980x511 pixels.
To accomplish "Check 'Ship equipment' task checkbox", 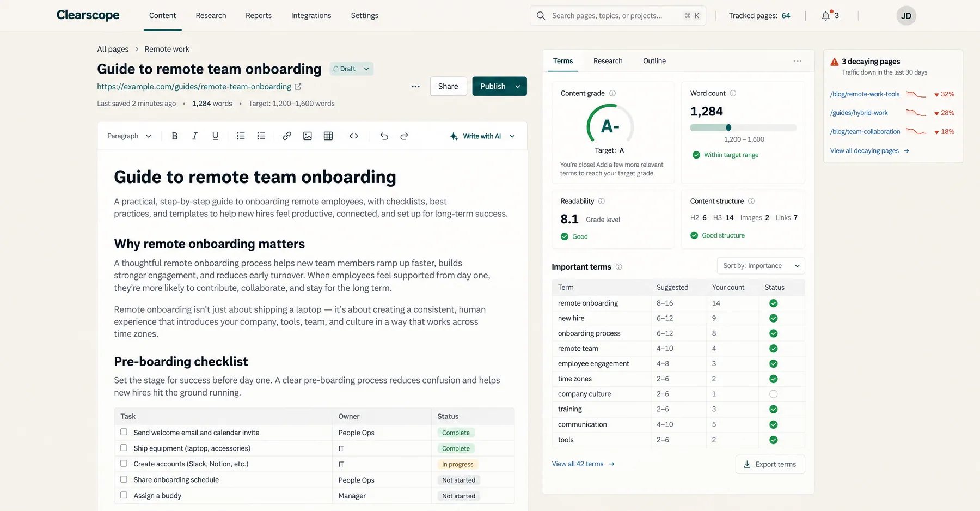I will coord(124,448).
